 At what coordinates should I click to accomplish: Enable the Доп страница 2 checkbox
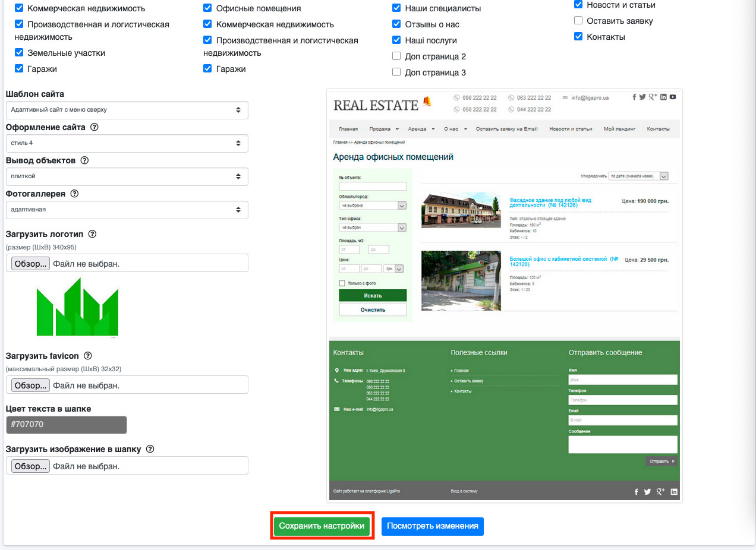[x=396, y=56]
